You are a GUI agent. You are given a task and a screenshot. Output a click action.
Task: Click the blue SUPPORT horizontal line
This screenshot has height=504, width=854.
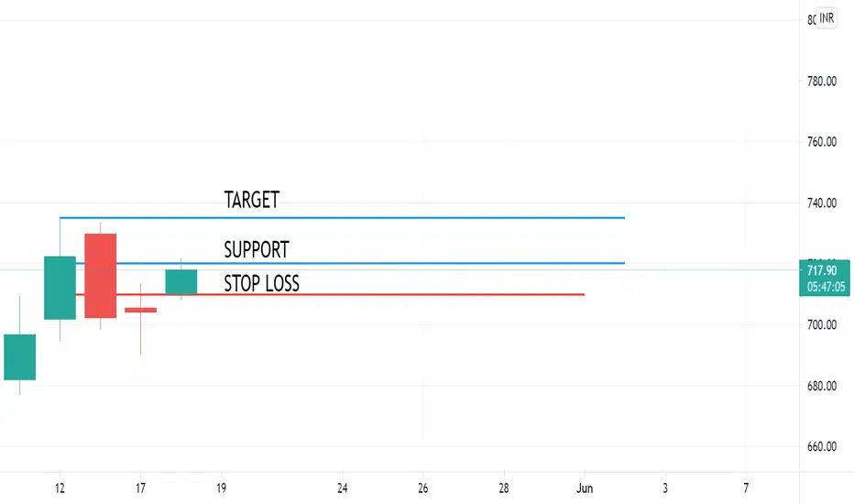click(x=350, y=263)
